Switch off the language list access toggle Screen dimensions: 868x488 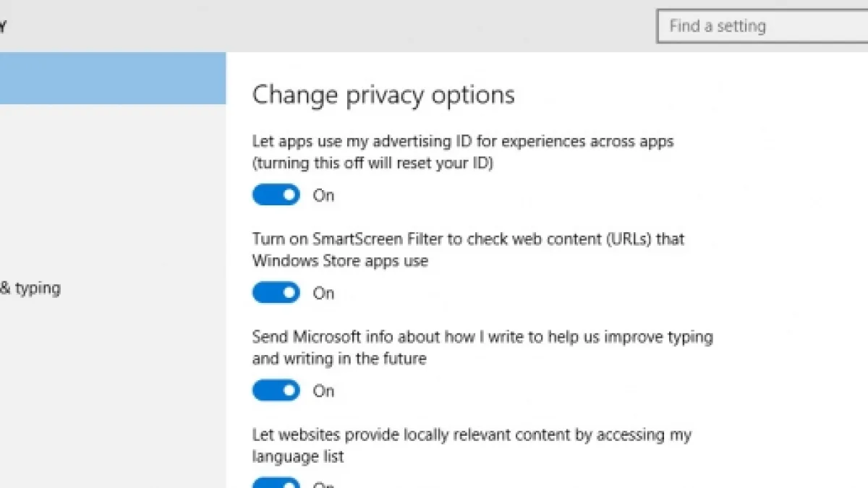(x=276, y=483)
